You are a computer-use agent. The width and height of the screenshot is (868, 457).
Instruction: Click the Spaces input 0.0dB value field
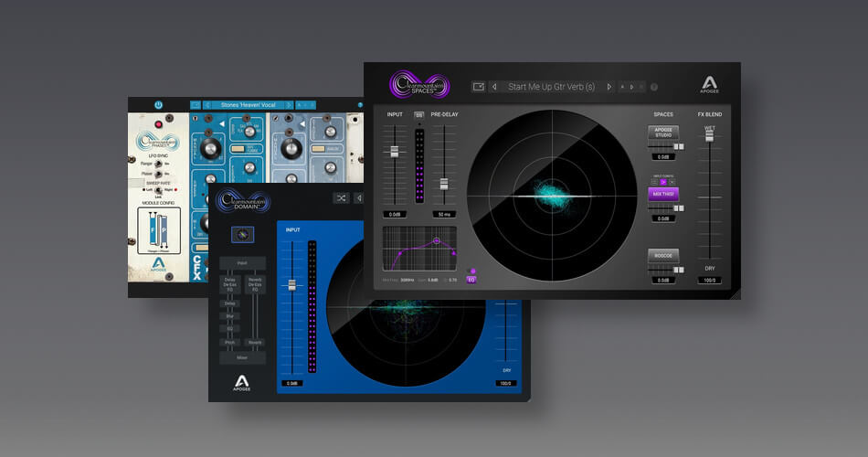tap(395, 215)
